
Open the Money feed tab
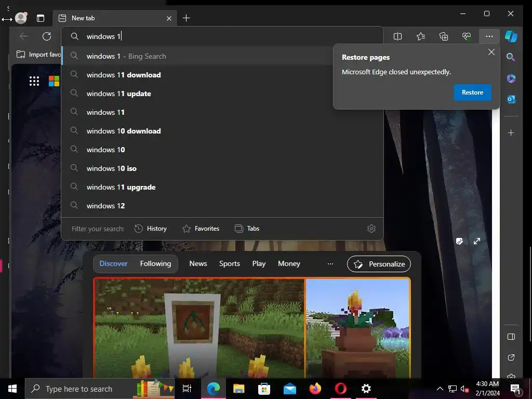point(289,263)
